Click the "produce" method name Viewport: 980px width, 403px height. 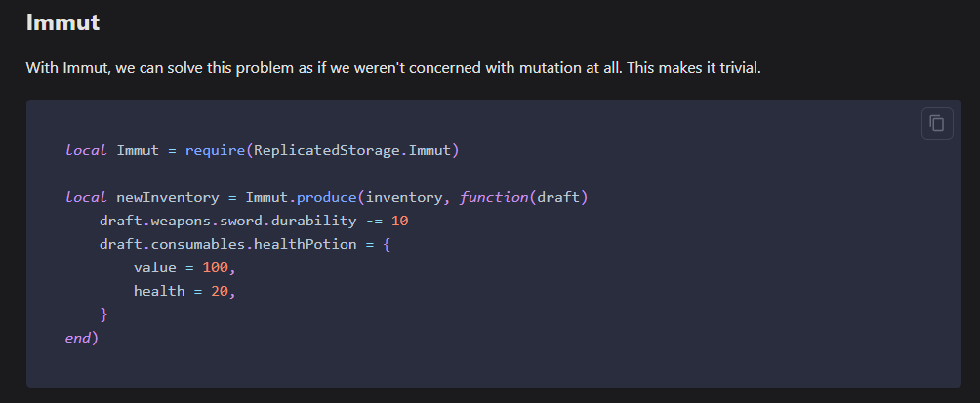330,197
